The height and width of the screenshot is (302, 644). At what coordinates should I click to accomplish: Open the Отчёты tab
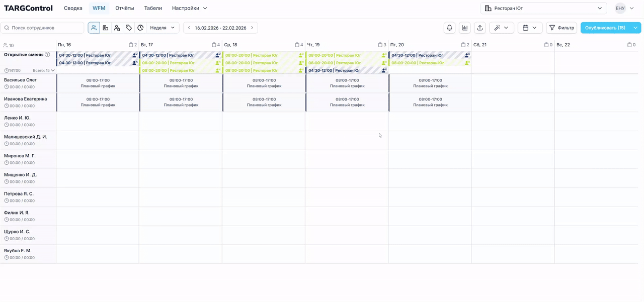click(x=124, y=8)
